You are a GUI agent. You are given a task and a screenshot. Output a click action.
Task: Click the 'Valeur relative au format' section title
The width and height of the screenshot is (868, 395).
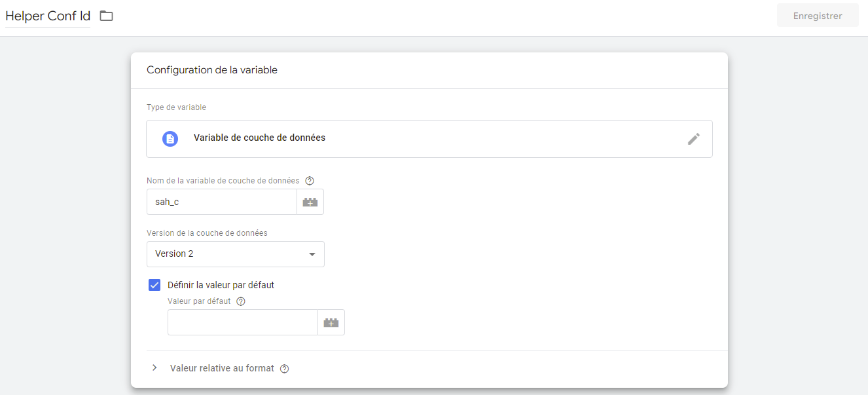pos(222,368)
